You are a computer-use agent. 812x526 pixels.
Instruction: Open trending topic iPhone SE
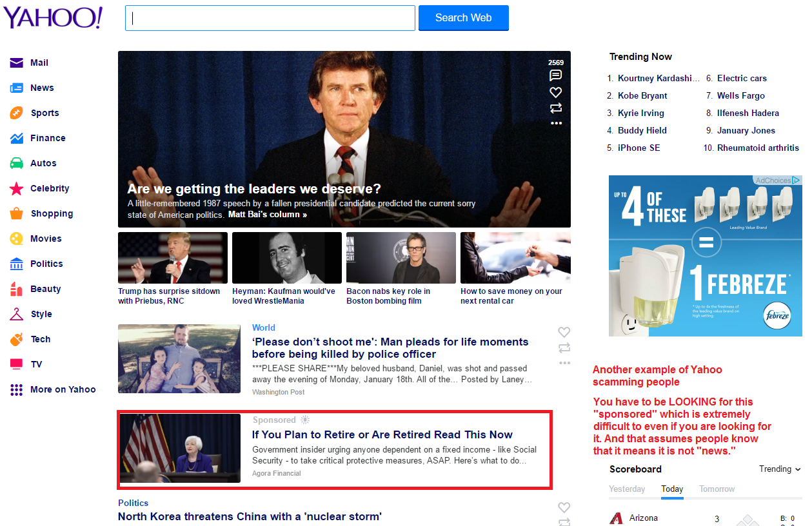pyautogui.click(x=639, y=148)
